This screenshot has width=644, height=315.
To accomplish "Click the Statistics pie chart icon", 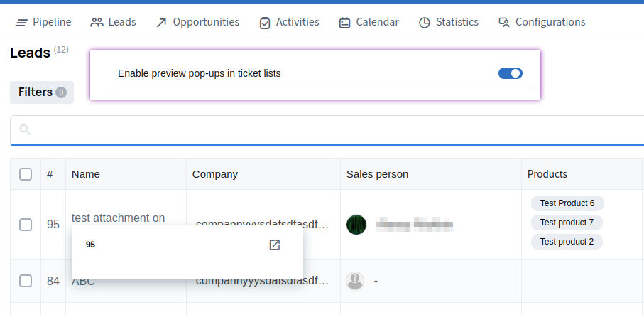I will point(425,23).
